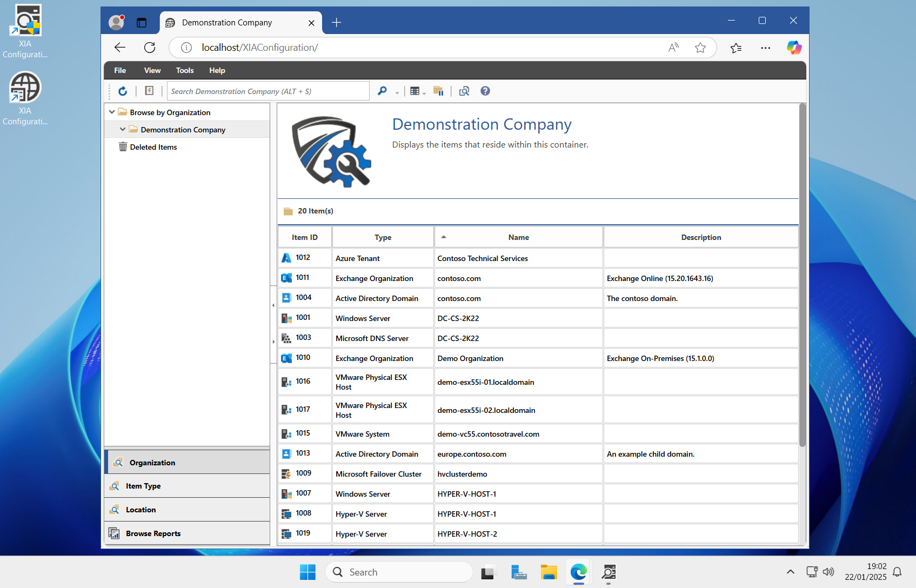Sort the table by Description column header
This screenshot has height=588, width=916.
point(700,237)
